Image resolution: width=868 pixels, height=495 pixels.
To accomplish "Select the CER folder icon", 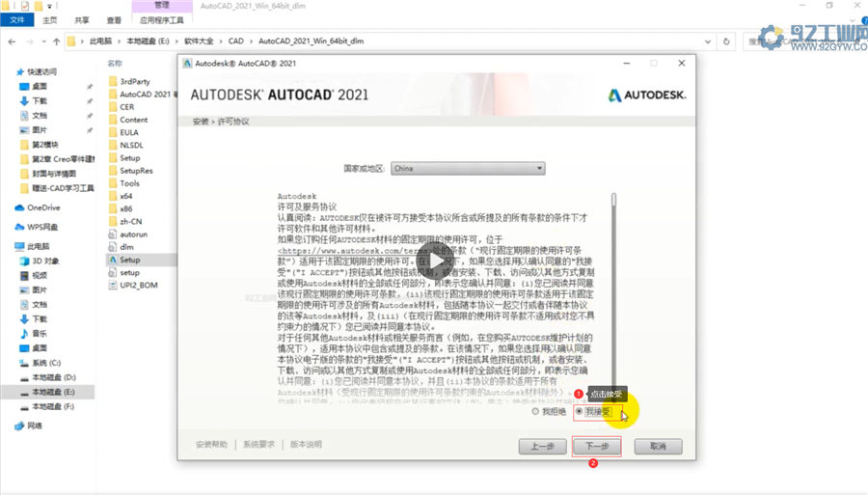I will 113,107.
